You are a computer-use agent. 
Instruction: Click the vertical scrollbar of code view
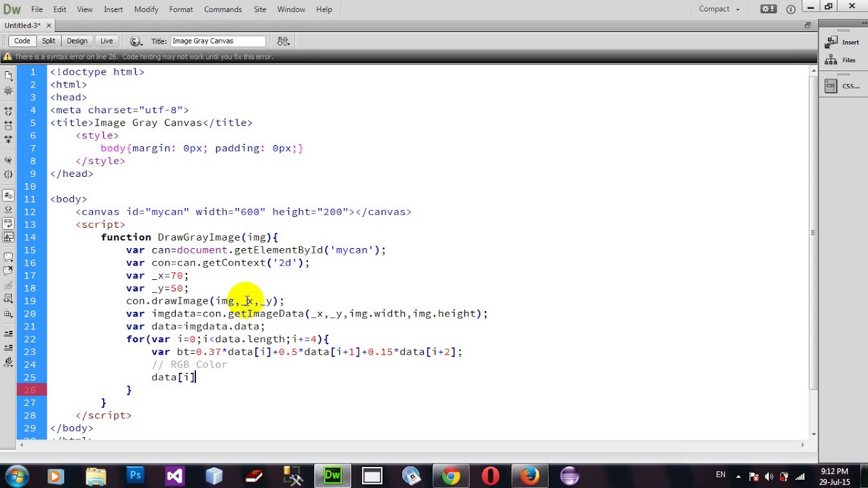[x=814, y=234]
